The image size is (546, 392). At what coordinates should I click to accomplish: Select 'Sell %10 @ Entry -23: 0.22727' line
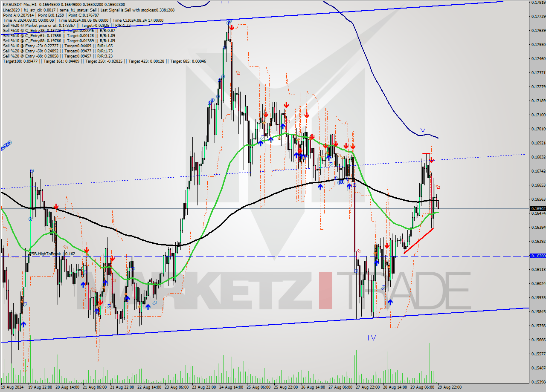tap(58, 46)
